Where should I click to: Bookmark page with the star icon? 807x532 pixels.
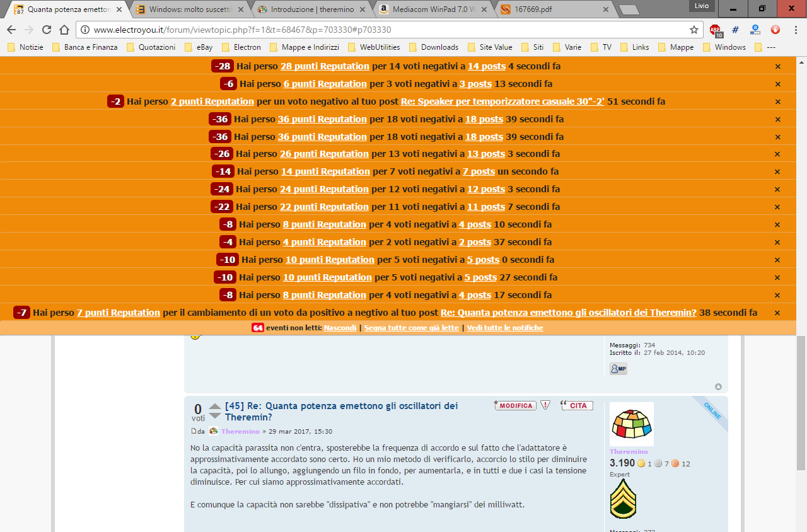click(694, 30)
